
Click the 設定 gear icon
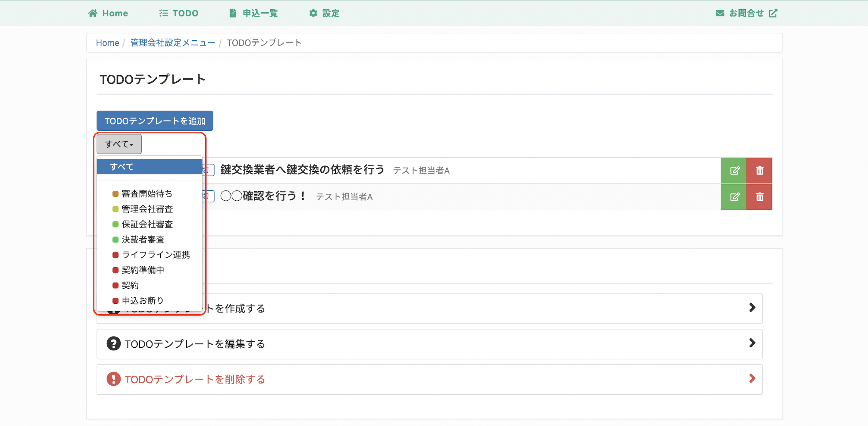click(313, 13)
